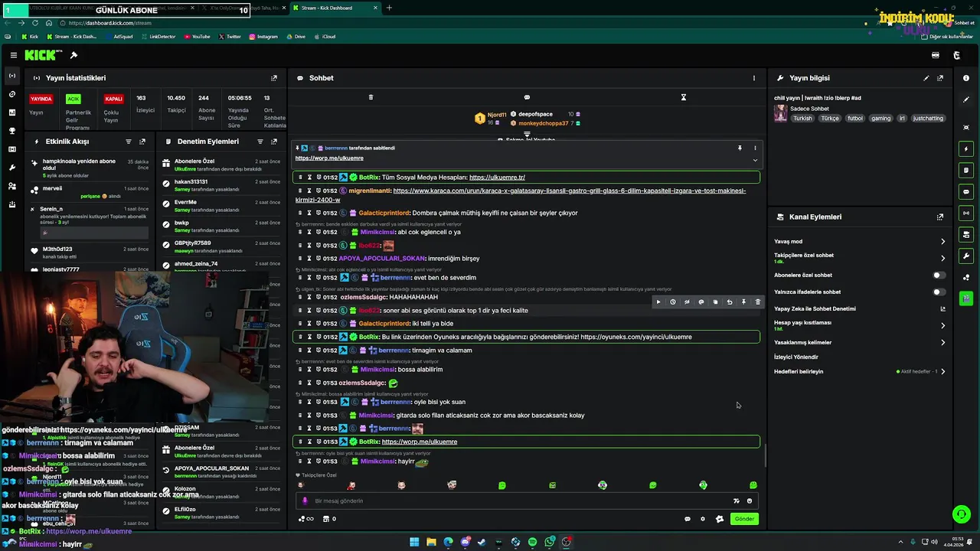Open Windows Start menu
The image size is (980, 551).
[414, 542]
